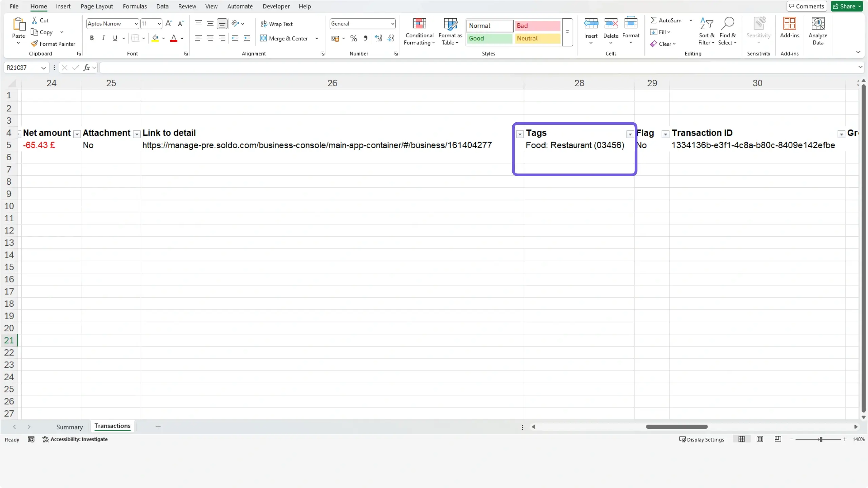Click the Paste clipboard icon
The image size is (868, 488).
click(x=19, y=24)
